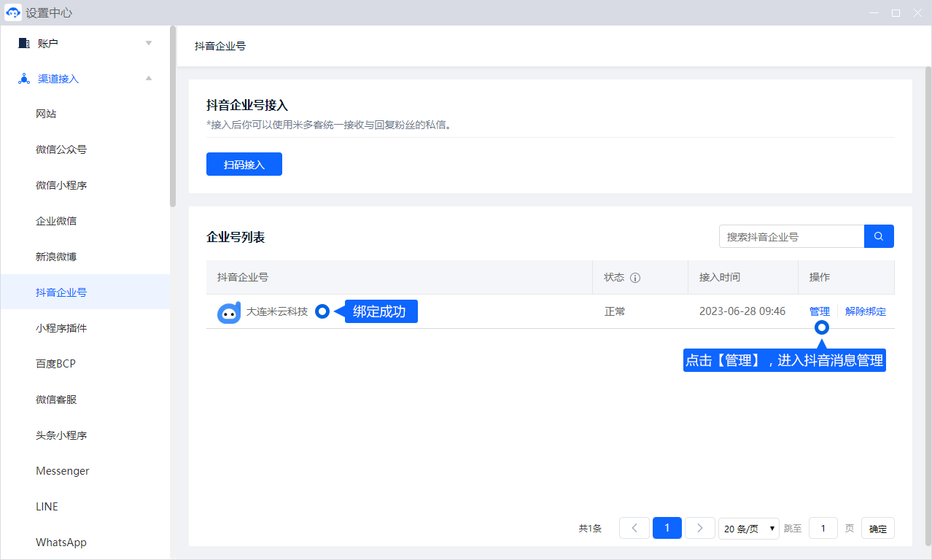Go to previous page arrow
This screenshot has width=932, height=560.
coord(634,528)
